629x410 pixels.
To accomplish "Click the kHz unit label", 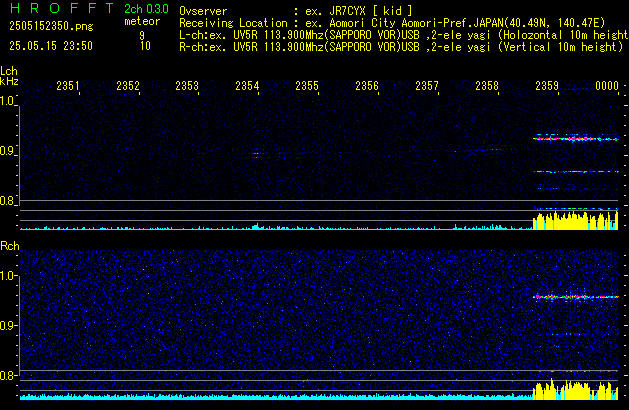I will tap(9, 81).
